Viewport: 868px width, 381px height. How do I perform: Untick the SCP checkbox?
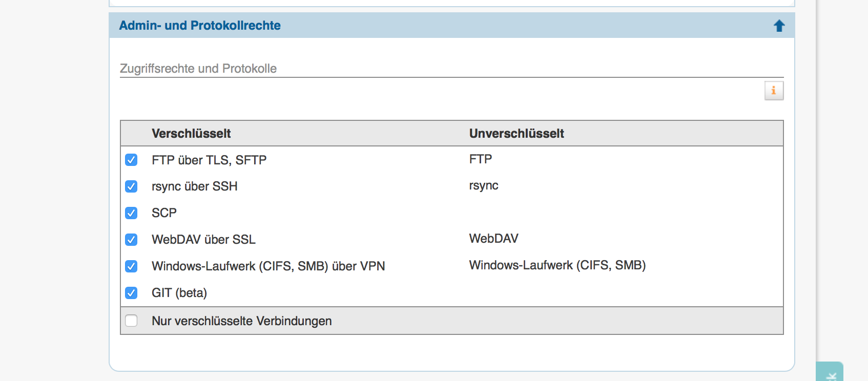point(131,213)
